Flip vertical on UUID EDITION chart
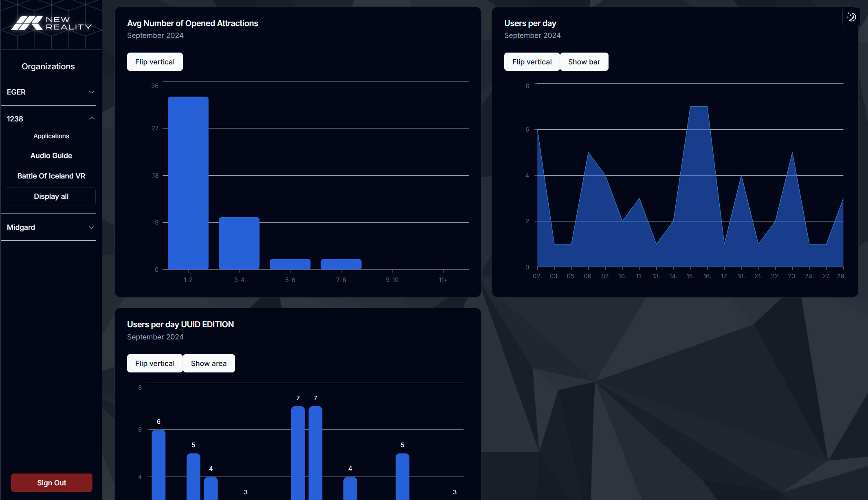The image size is (868, 500). [155, 363]
